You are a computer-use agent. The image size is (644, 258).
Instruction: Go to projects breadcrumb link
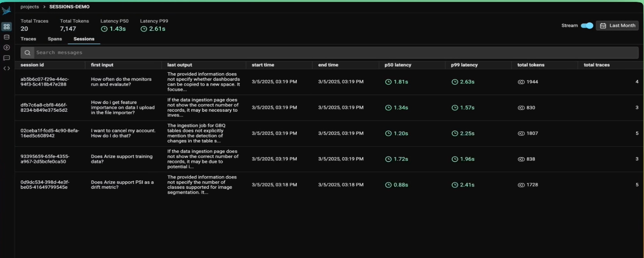30,7
